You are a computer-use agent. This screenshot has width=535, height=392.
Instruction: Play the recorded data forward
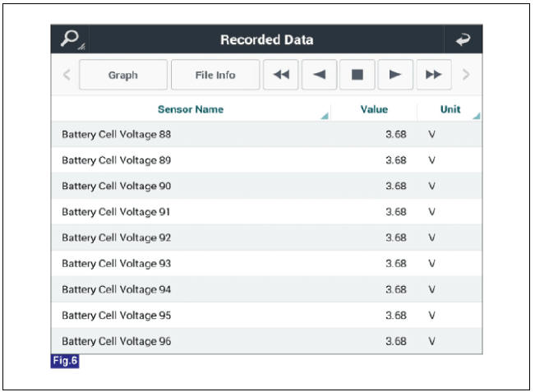(x=395, y=75)
